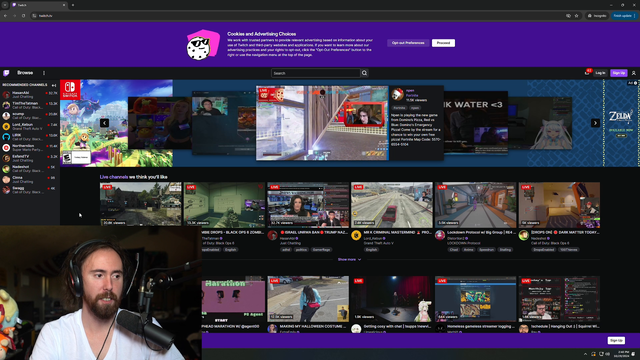The image size is (640, 360).
Task: Click the Sign Up button in top navigation
Action: click(x=618, y=73)
